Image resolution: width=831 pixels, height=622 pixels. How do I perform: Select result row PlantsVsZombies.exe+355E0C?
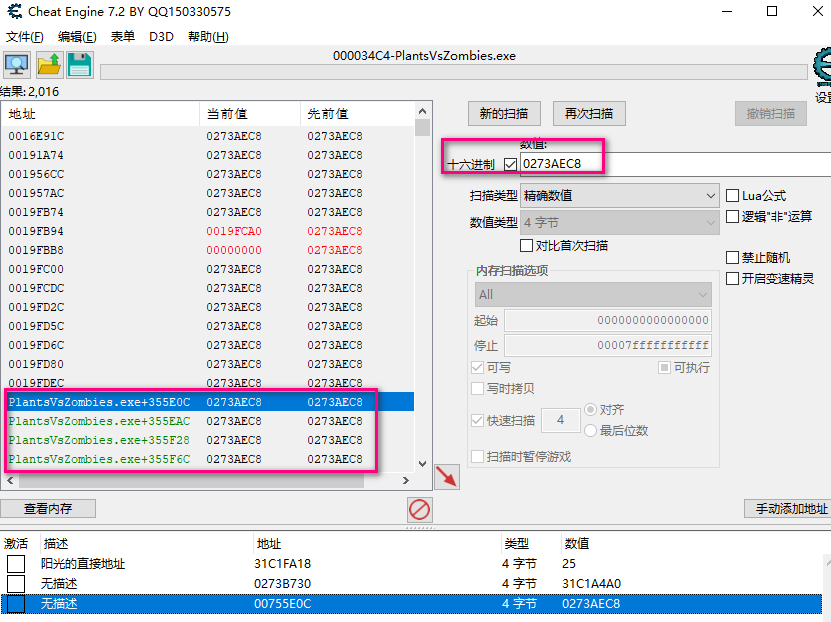click(208, 402)
